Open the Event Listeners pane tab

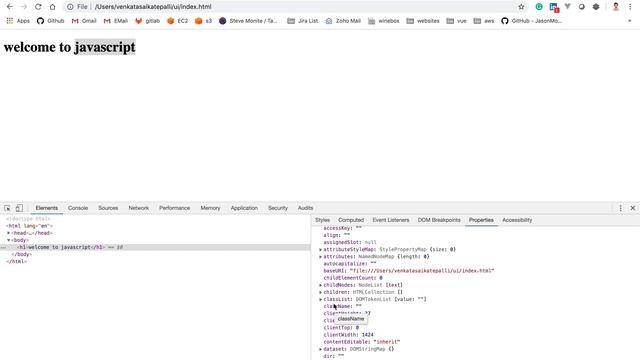click(391, 220)
